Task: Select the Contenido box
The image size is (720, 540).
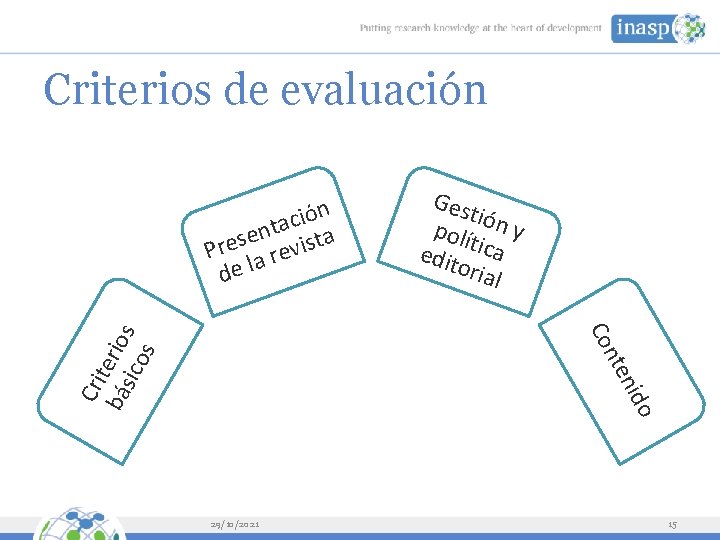Action: [622, 371]
